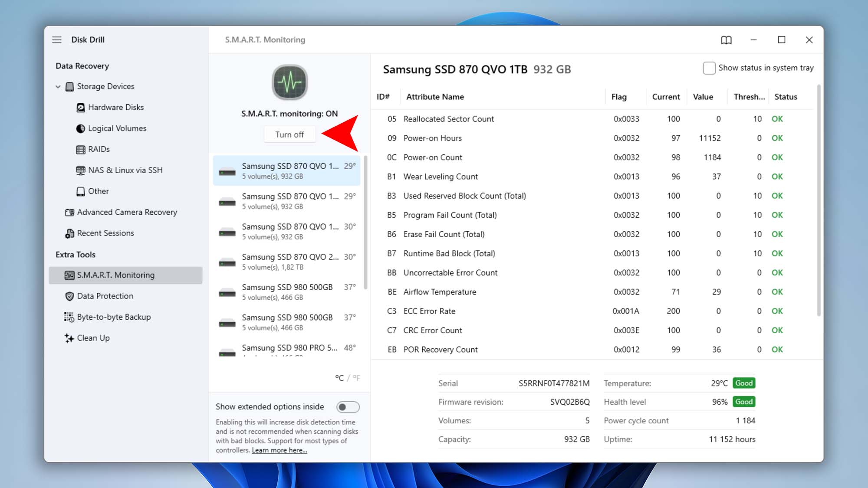The image size is (868, 488).
Task: Open the Clean Up tool
Action: click(x=93, y=338)
